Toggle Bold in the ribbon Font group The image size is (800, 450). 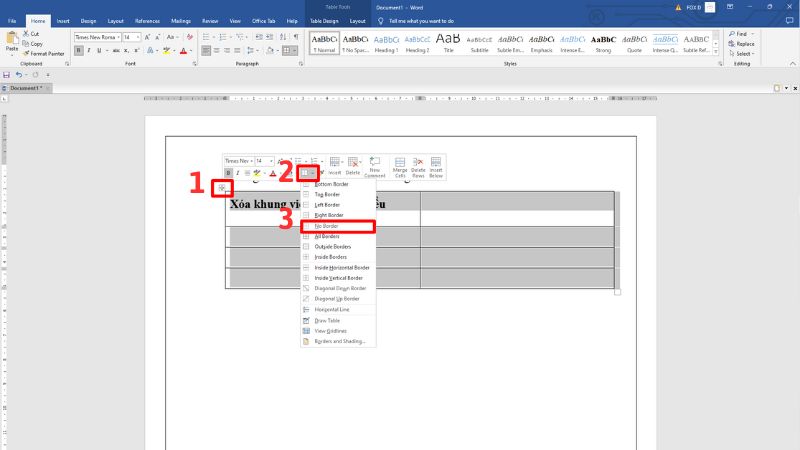click(78, 50)
